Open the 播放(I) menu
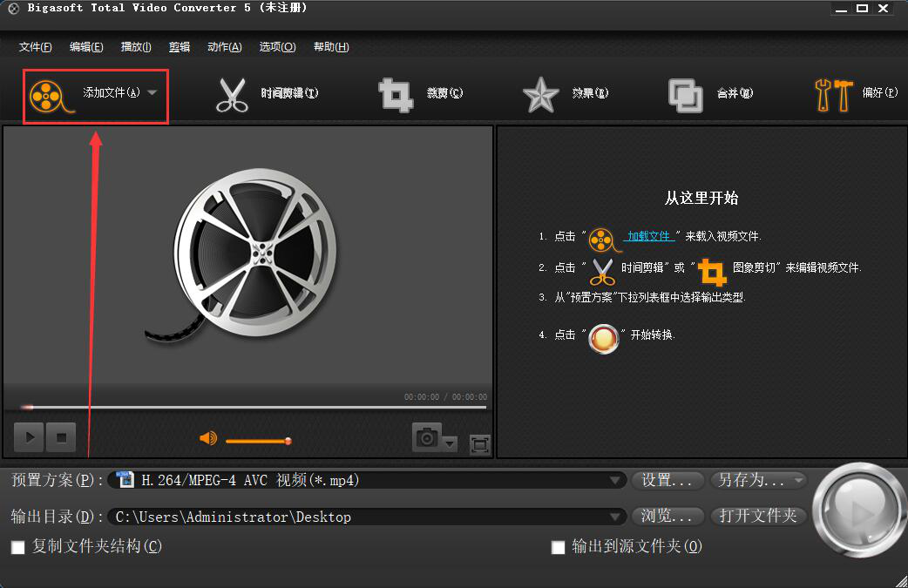908x588 pixels. point(136,47)
